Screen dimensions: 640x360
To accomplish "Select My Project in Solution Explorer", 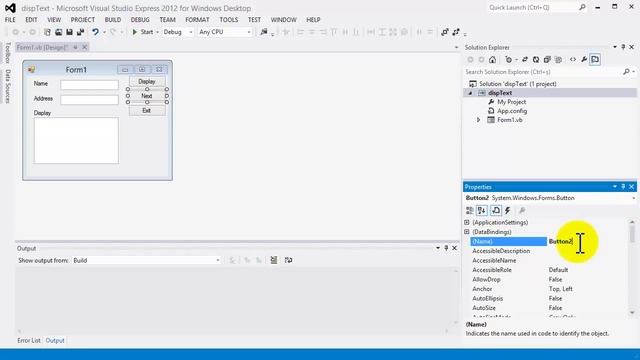I will pos(511,102).
